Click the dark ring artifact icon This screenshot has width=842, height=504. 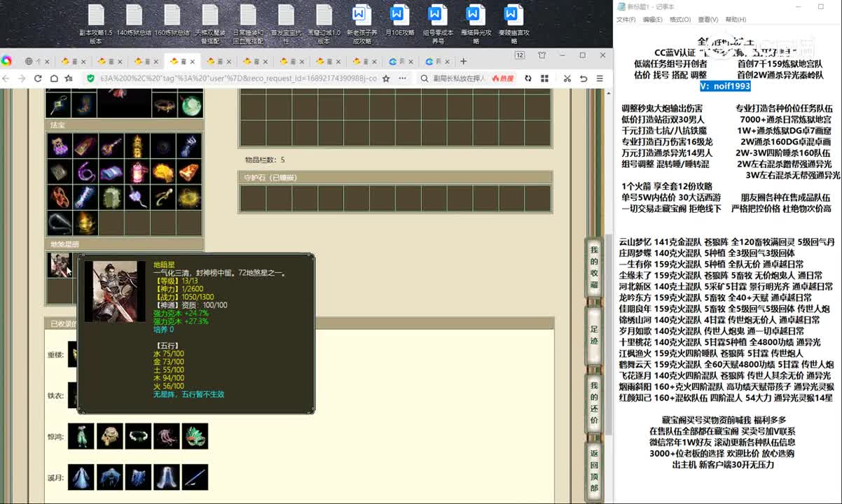(x=163, y=146)
